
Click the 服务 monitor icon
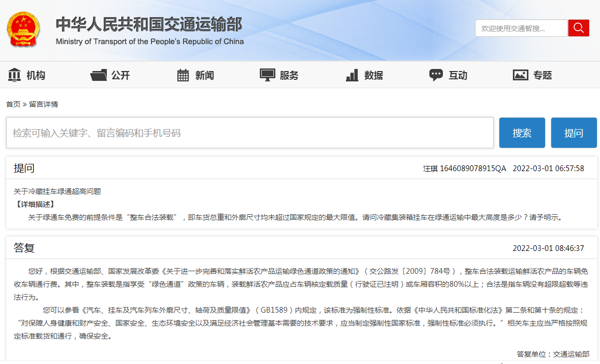point(267,75)
